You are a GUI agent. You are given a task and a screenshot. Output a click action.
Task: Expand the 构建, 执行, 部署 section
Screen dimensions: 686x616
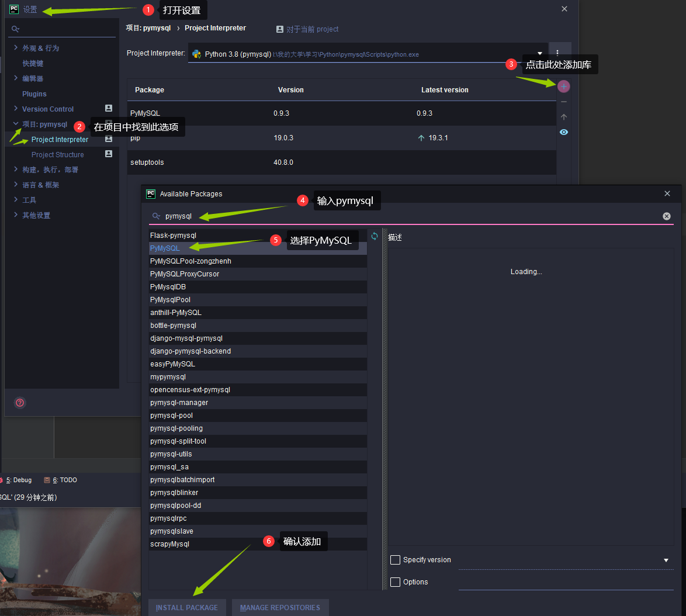(x=16, y=169)
